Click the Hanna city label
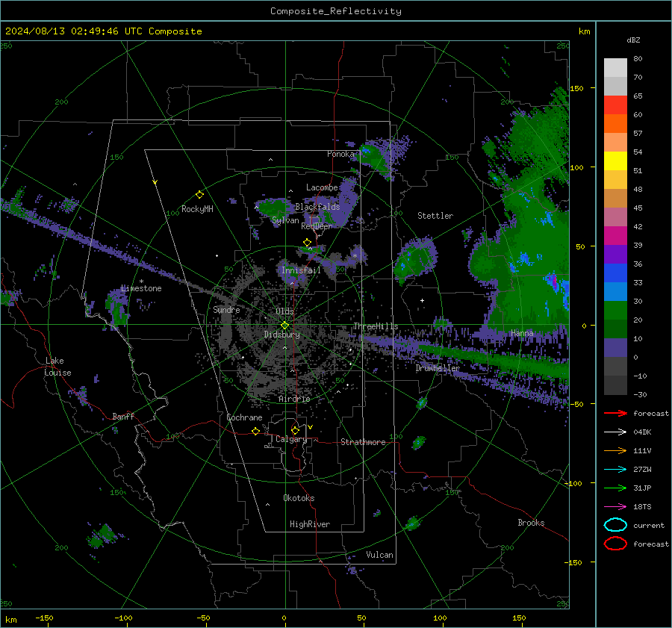Screen dimensions: 672x628 [522, 333]
